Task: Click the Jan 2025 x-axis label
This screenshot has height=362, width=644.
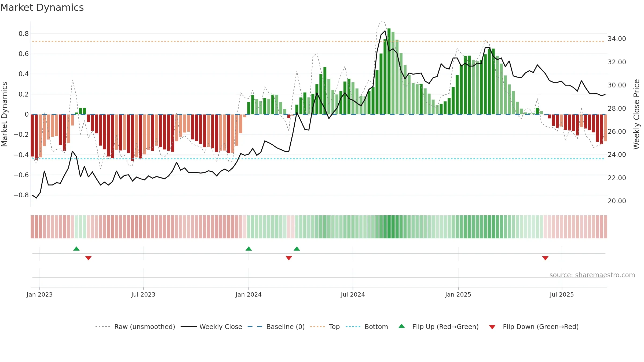Action: click(x=458, y=294)
